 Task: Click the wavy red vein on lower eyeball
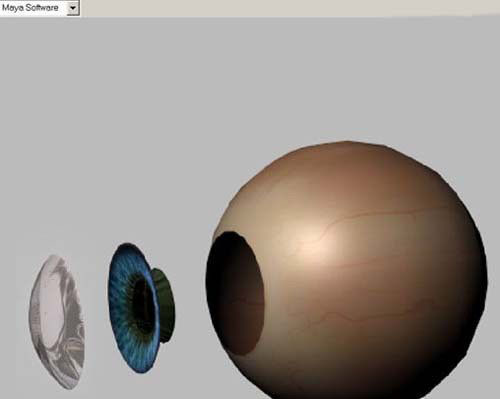pyautogui.click(x=377, y=312)
